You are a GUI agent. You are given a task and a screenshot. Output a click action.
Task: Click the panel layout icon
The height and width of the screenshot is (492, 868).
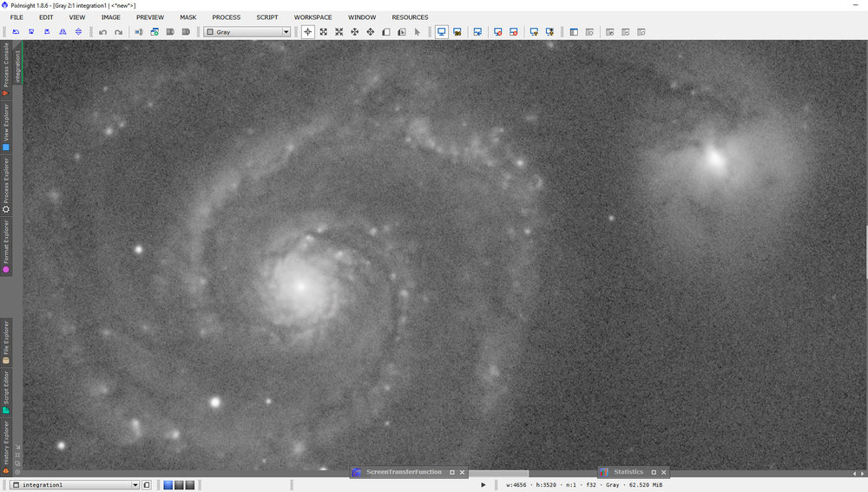point(574,32)
